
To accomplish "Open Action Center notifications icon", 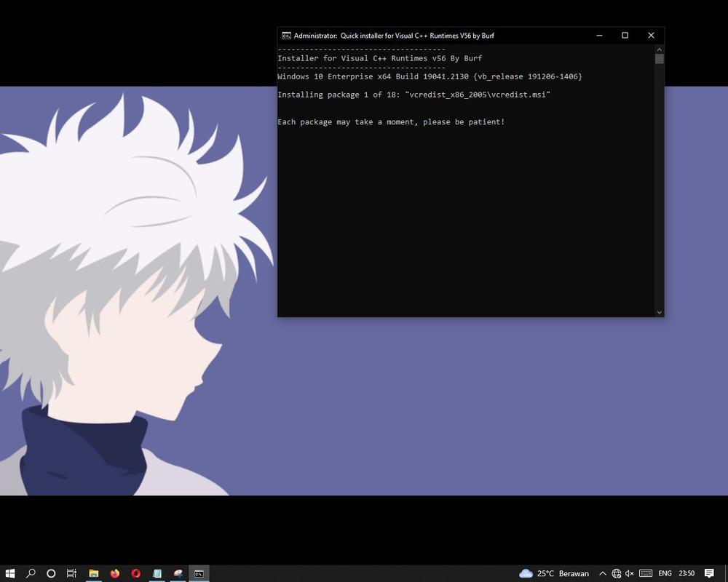I will click(709, 573).
